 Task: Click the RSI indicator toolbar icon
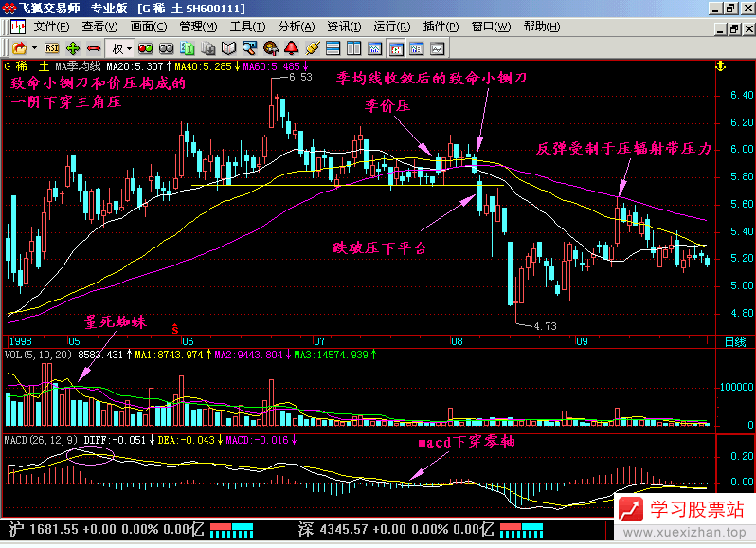[51, 48]
